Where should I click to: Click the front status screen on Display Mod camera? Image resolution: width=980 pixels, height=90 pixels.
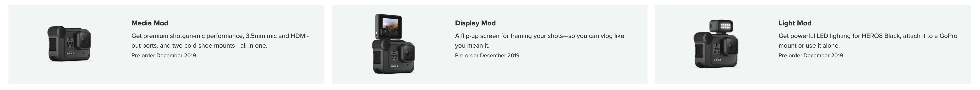394,54
